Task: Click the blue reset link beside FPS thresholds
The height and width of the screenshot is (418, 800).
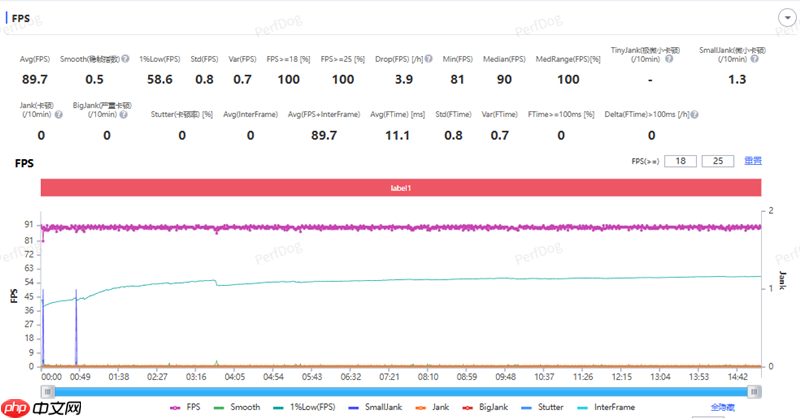Action: [753, 160]
